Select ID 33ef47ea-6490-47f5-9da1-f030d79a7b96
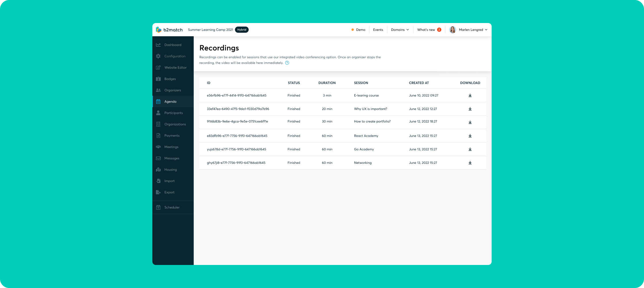This screenshot has height=288, width=644. [x=238, y=109]
